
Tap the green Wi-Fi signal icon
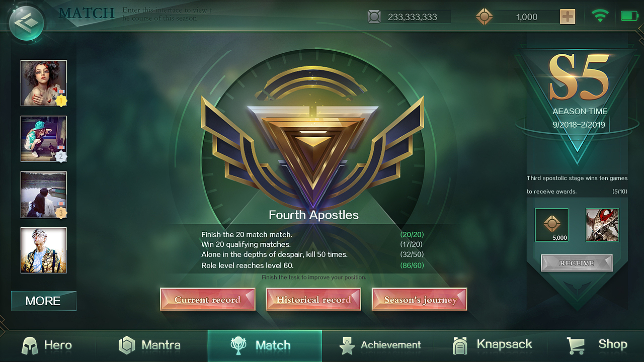pos(600,16)
